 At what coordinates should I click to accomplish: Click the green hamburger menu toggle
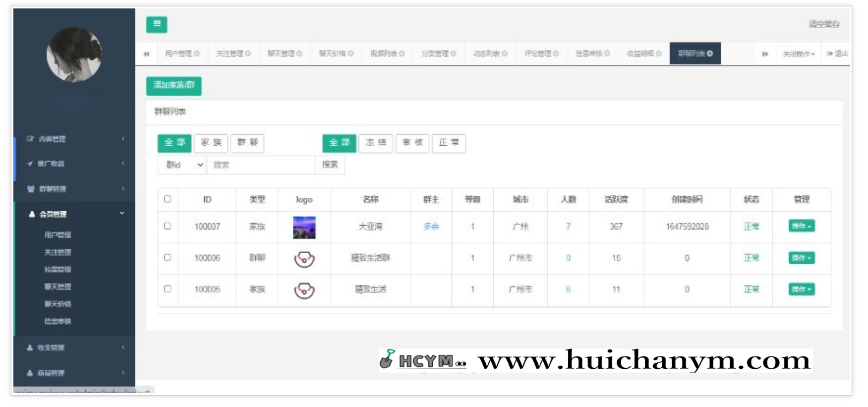pyautogui.click(x=157, y=24)
